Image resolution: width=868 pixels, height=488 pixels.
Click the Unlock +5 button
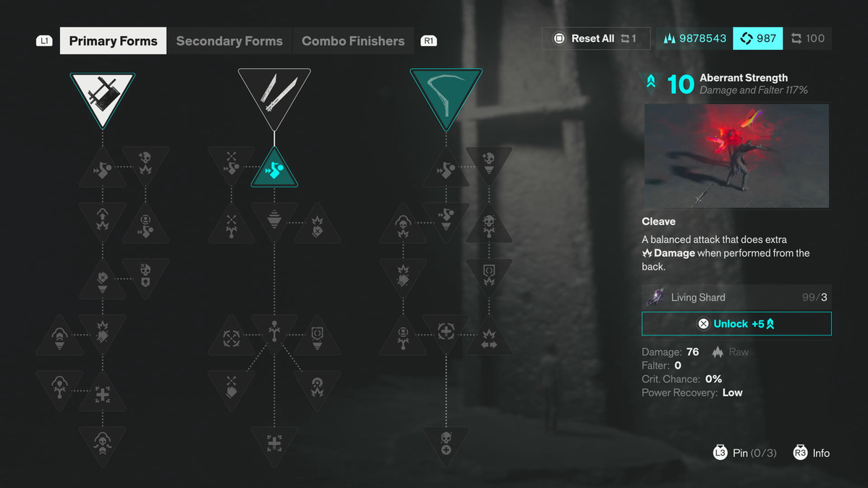[736, 323]
